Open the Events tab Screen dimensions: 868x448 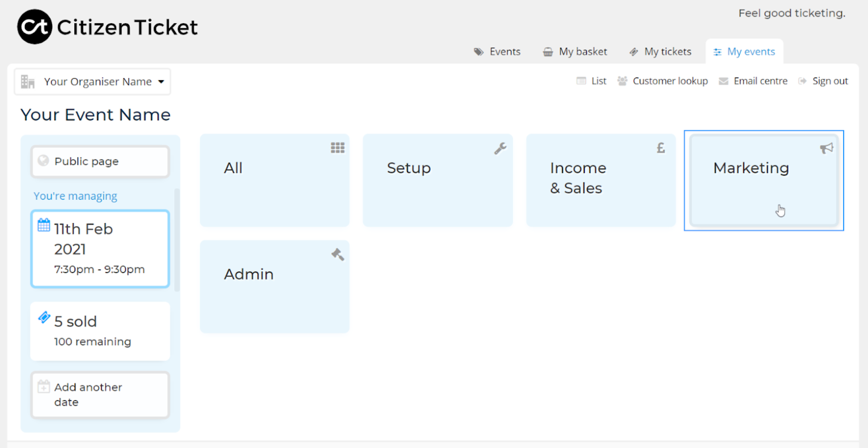pos(497,52)
